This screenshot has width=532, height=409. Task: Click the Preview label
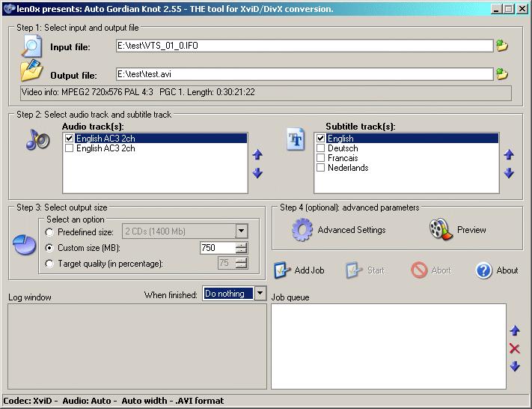pos(471,230)
